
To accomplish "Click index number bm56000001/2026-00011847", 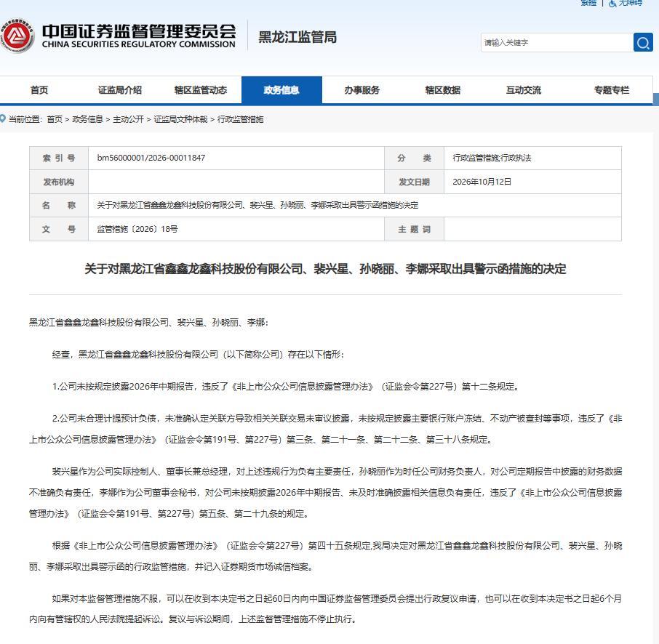I will pos(151,158).
